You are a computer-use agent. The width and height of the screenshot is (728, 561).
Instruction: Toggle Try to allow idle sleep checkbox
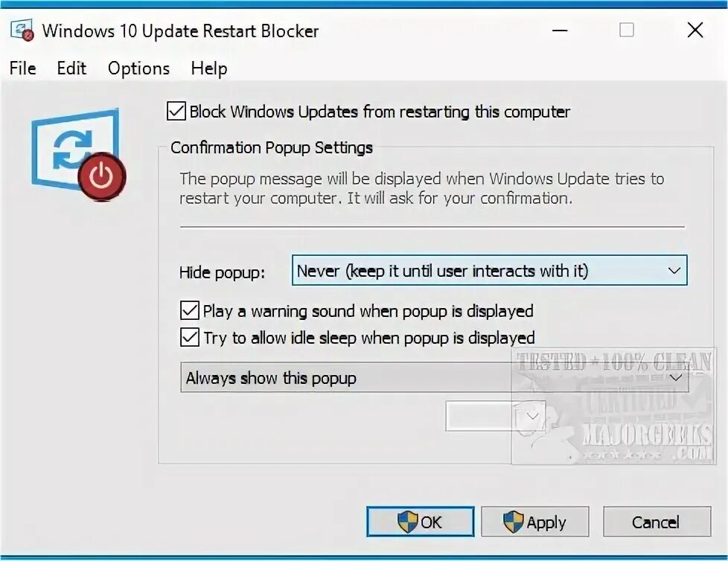189,337
